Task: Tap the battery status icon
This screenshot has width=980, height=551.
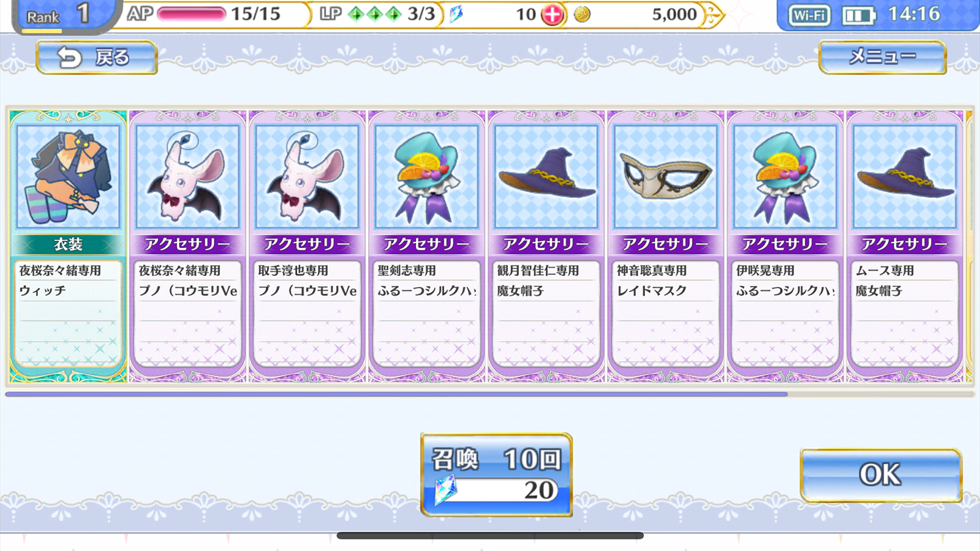Action: [859, 16]
